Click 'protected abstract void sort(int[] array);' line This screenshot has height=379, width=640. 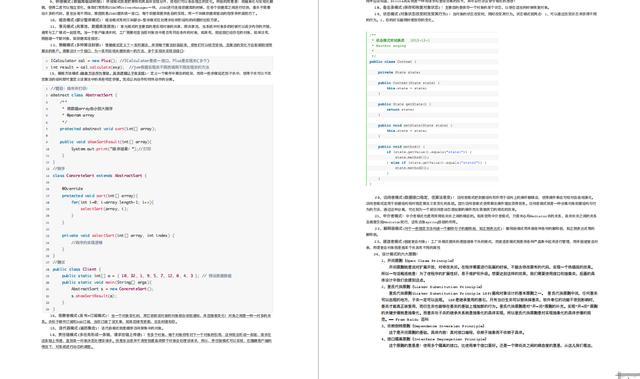(x=108, y=129)
